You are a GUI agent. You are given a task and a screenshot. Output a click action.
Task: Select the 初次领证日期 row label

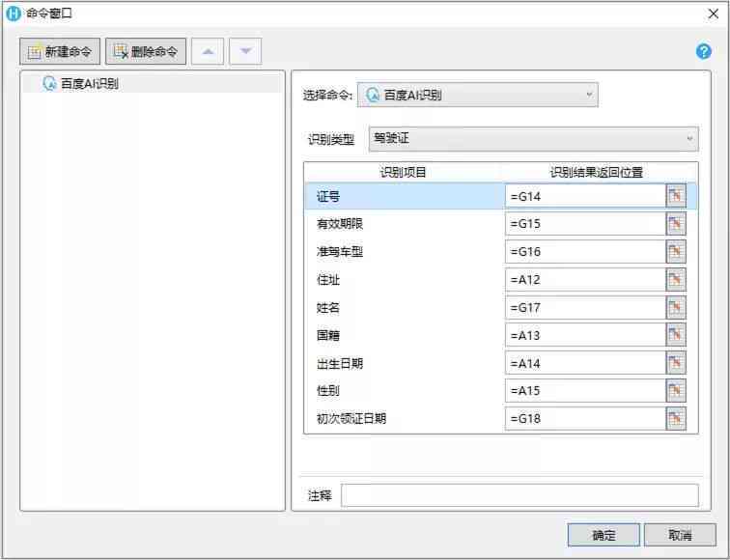tap(351, 418)
